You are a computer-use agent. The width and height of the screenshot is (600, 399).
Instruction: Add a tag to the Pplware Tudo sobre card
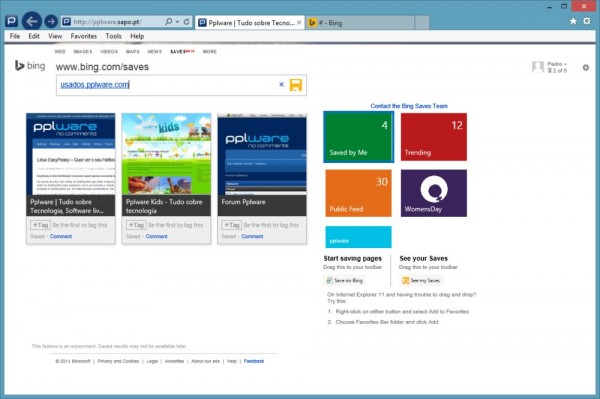point(40,225)
